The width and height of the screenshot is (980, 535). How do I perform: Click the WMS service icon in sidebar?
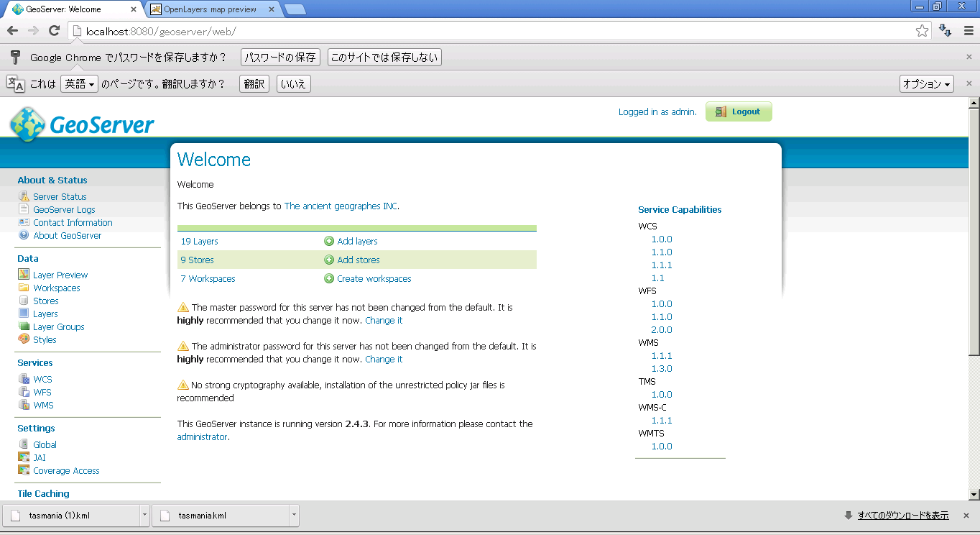click(x=24, y=405)
